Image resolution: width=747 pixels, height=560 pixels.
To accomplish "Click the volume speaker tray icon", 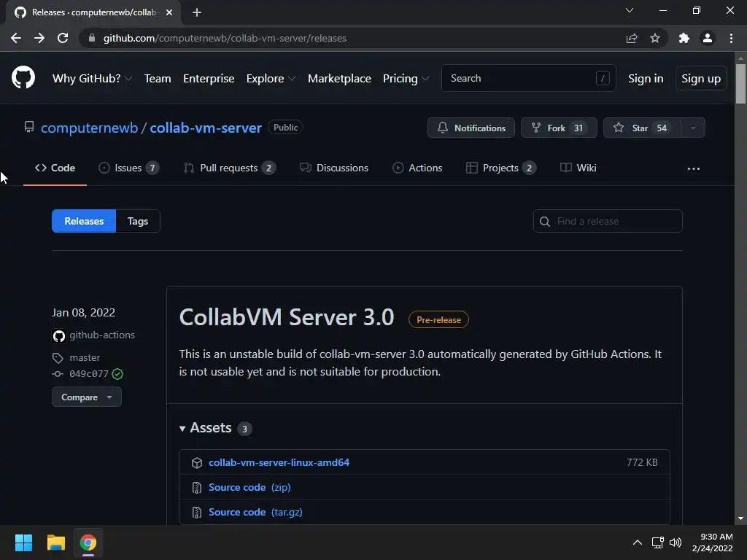I will pyautogui.click(x=676, y=542).
